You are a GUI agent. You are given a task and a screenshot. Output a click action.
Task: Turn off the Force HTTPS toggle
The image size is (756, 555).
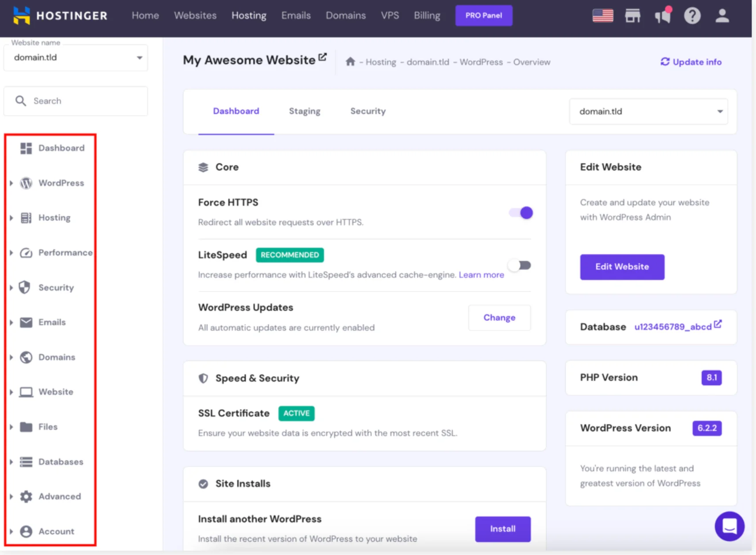(521, 213)
